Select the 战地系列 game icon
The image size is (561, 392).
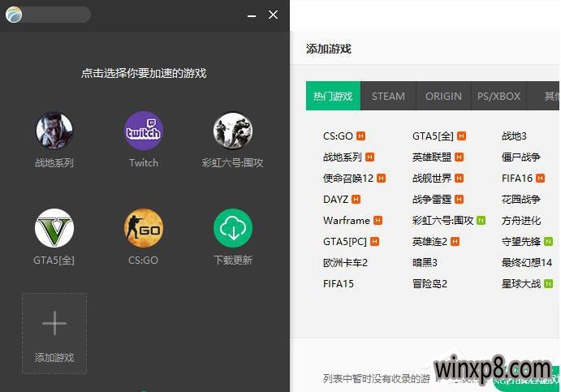(54, 130)
